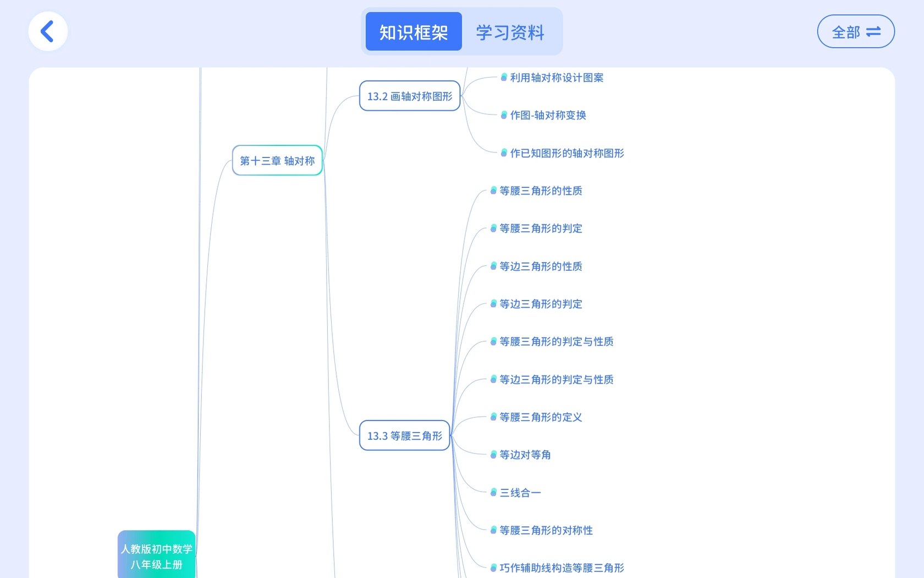The width and height of the screenshot is (924, 578).
Task: Click the bullet icon beside 作图-轴对称变换
Action: [x=504, y=115]
